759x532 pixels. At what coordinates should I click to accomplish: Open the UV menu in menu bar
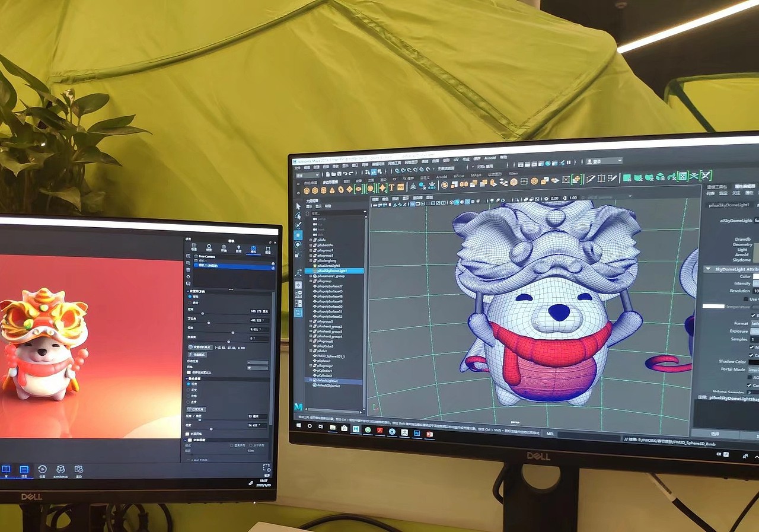coord(456,160)
